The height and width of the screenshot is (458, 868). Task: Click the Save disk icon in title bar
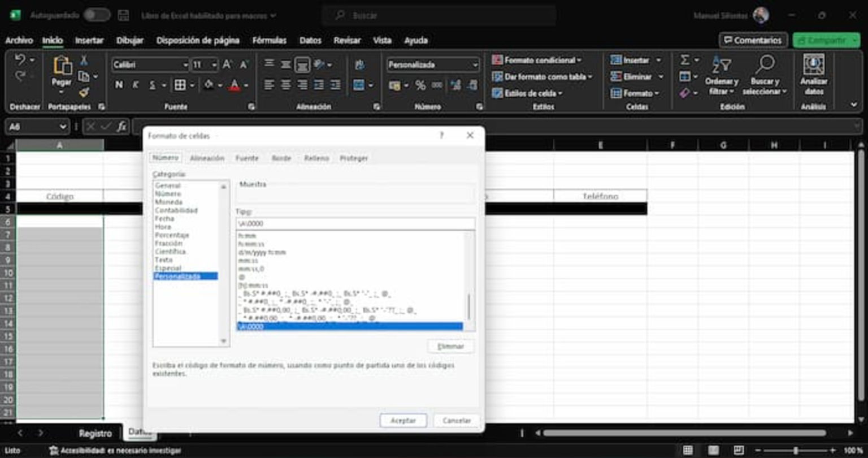pyautogui.click(x=123, y=16)
